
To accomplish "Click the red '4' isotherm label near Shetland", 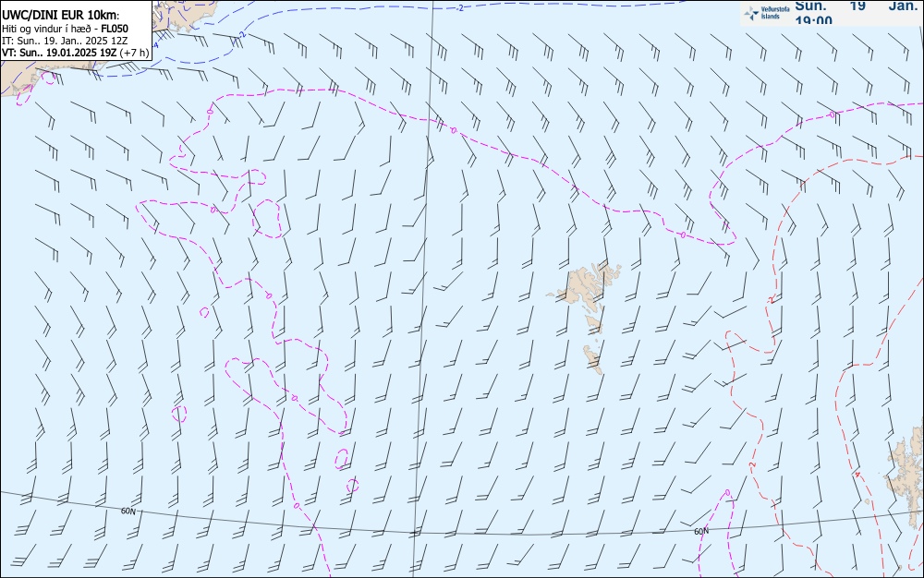I will [x=857, y=475].
